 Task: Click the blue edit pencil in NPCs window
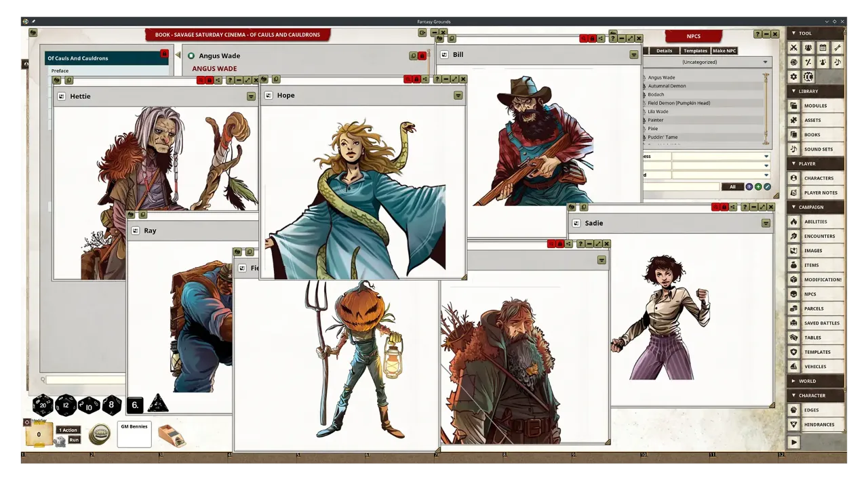click(767, 187)
